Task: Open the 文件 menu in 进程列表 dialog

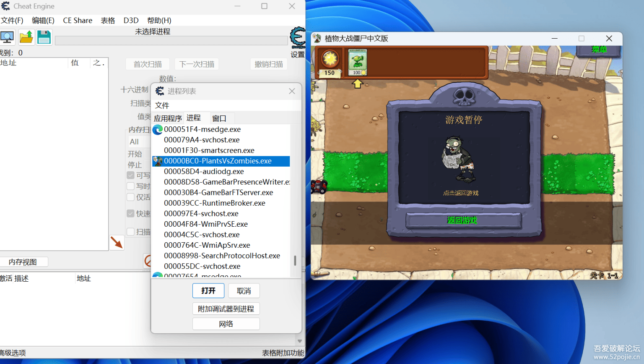Action: [162, 105]
